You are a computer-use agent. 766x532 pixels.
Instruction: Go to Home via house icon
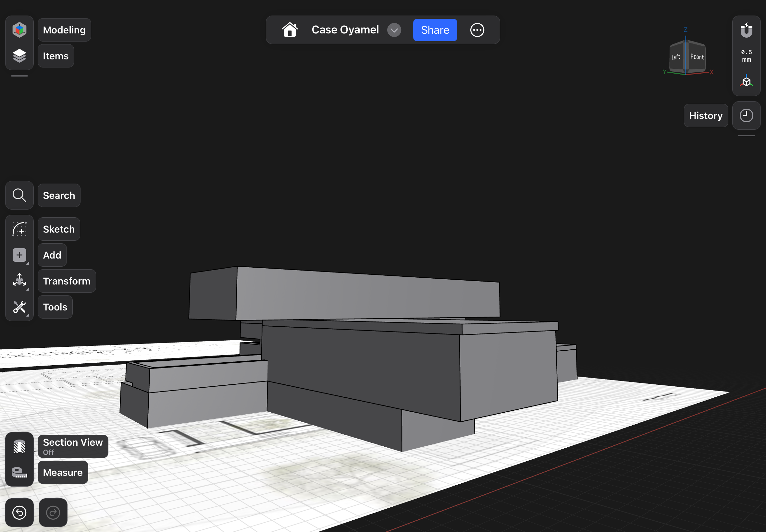tap(290, 30)
